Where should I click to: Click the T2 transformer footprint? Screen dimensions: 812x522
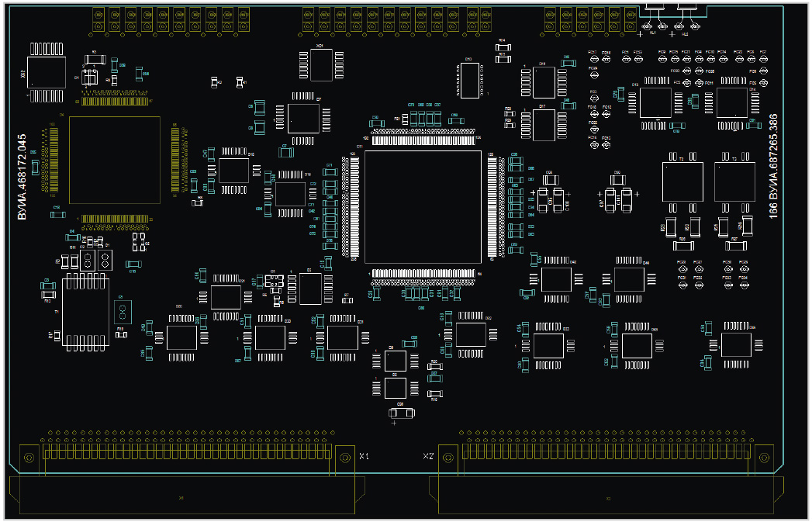682,181
